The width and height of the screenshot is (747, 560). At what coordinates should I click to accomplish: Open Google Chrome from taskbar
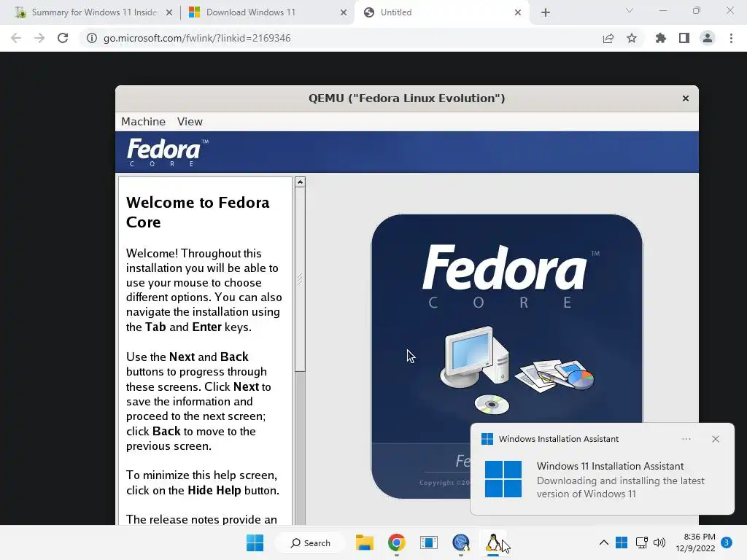tap(396, 542)
